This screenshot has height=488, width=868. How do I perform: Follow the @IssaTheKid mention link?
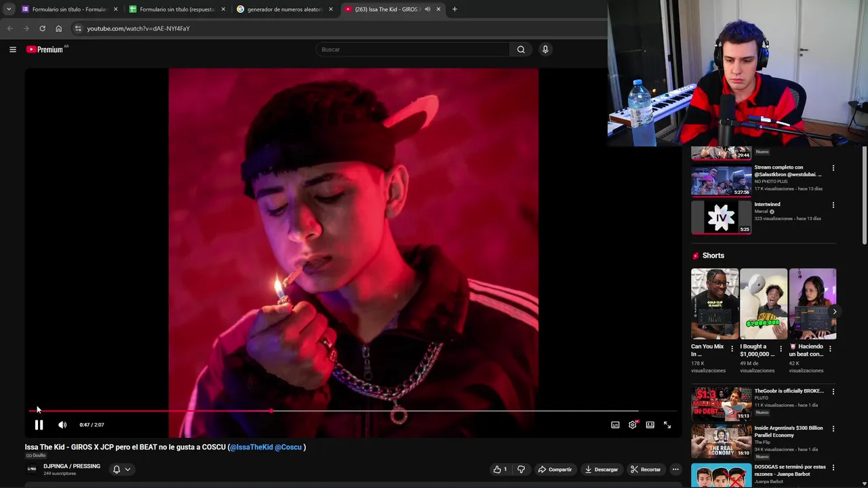point(252,447)
